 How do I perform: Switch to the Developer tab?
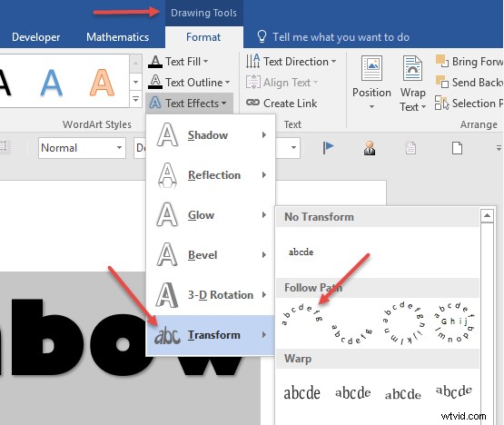pos(35,37)
